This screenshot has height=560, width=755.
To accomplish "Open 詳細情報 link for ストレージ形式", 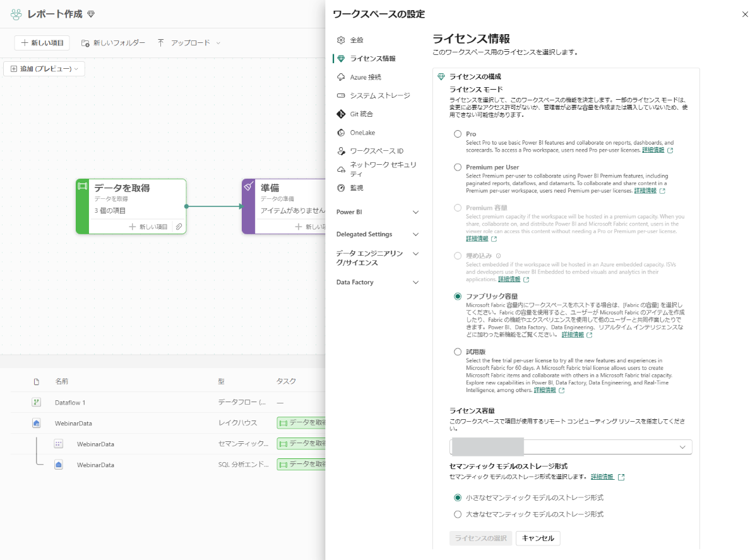I will point(602,477).
